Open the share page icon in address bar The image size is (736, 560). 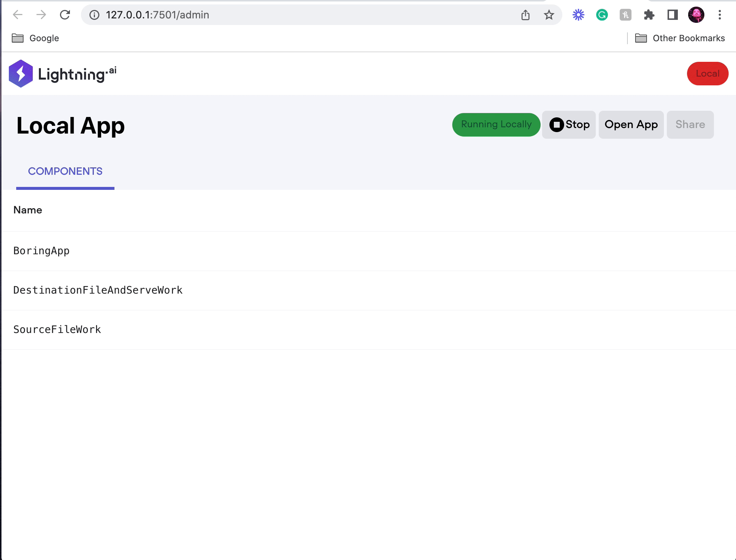click(525, 15)
